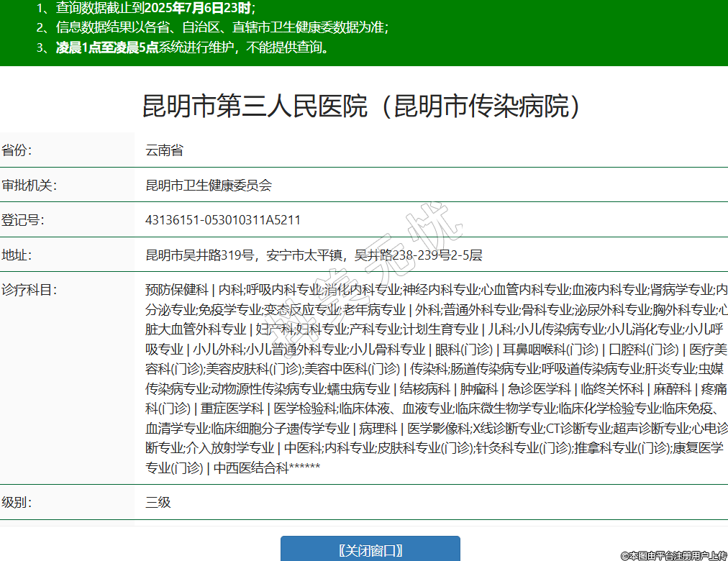Viewport: 728px width, 561px height.
Task: Select the 登记号 field label
Action: click(22, 220)
